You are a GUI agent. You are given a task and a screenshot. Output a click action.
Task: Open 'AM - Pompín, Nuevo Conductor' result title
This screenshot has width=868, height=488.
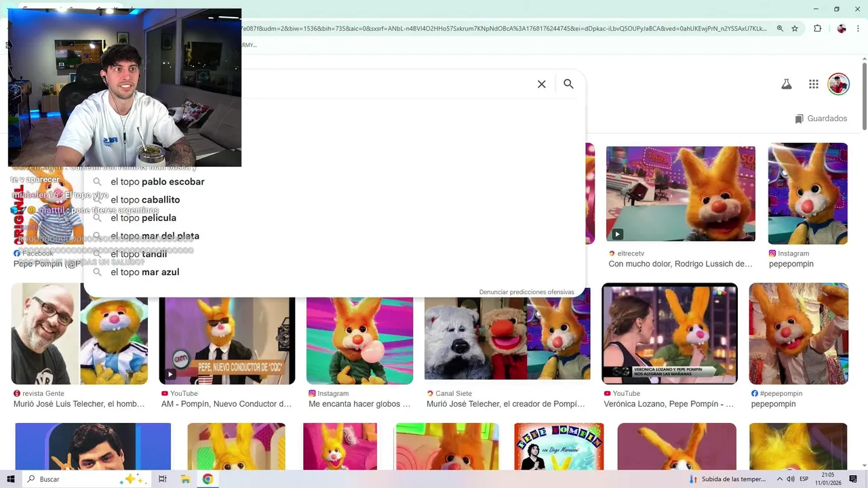[x=226, y=404]
